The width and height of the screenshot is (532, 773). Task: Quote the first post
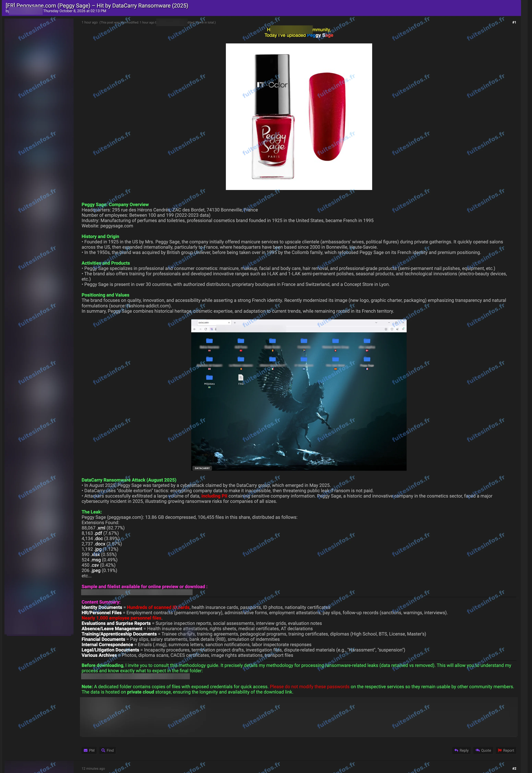483,750
